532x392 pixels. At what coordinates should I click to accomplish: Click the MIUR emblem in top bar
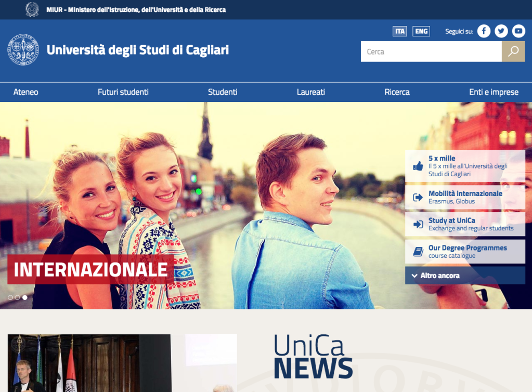point(32,9)
